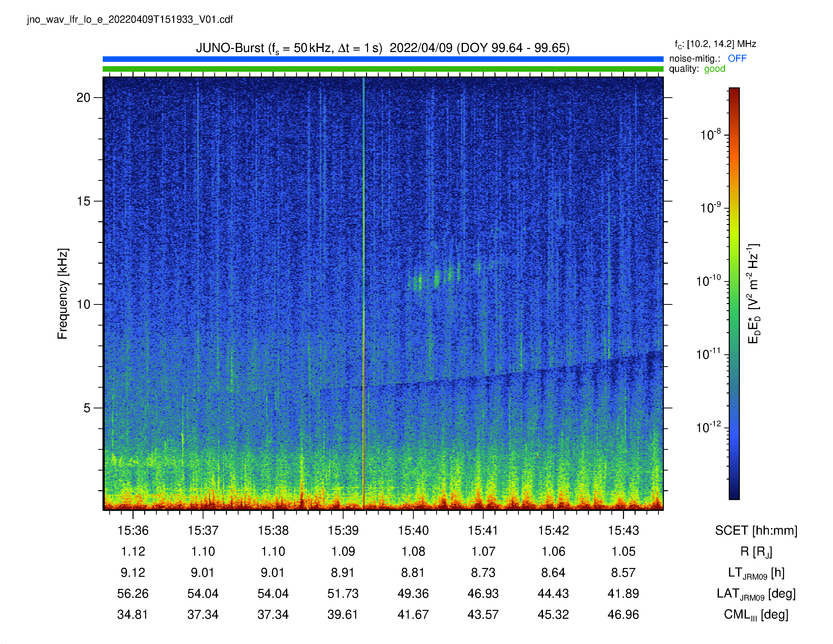The image size is (833, 644).
Task: Select the 15:36 time axis label
Action: click(x=133, y=530)
